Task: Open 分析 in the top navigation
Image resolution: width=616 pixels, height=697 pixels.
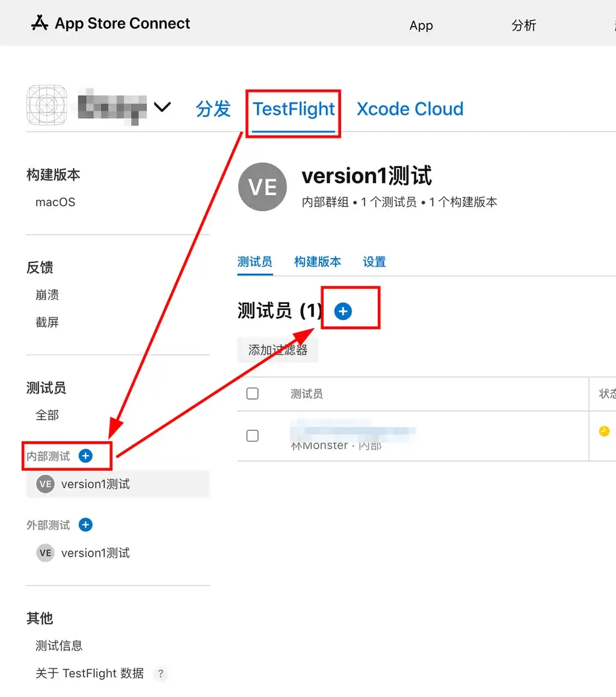Action: [523, 25]
